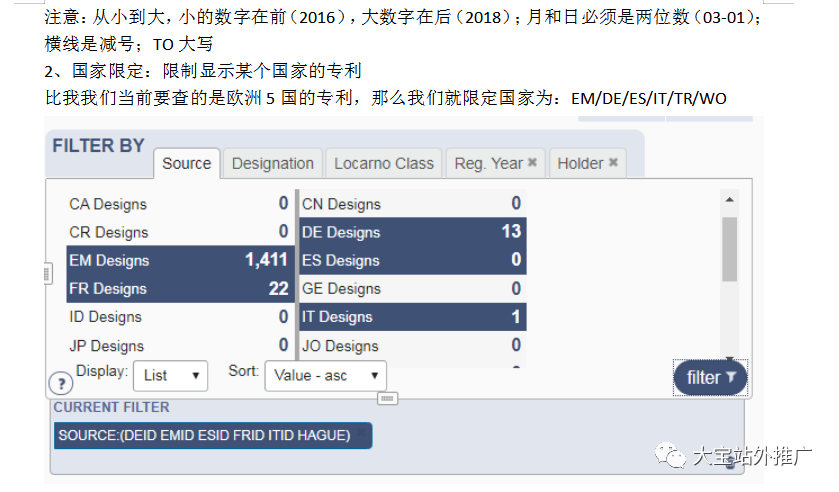
Task: Select the CN Designs source row
Action: (413, 203)
